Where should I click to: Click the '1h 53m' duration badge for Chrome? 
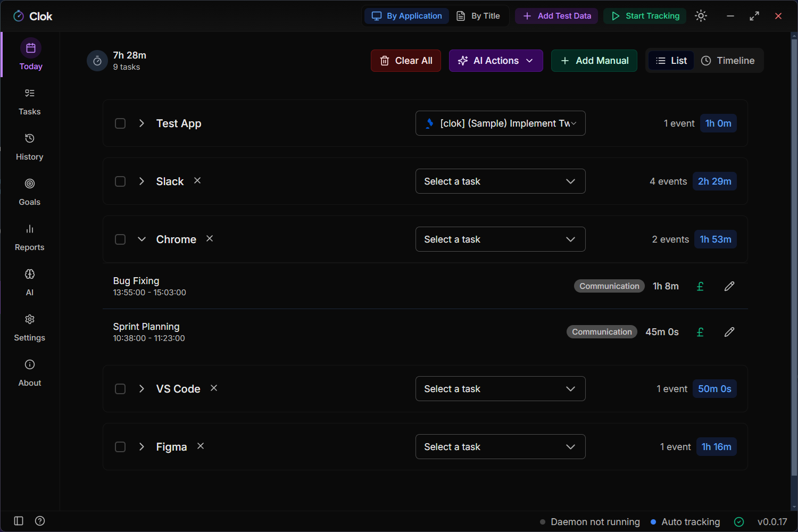(716, 239)
